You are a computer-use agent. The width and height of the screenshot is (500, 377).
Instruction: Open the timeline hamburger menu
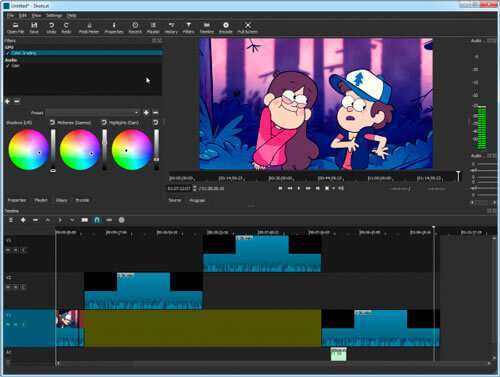(11, 220)
